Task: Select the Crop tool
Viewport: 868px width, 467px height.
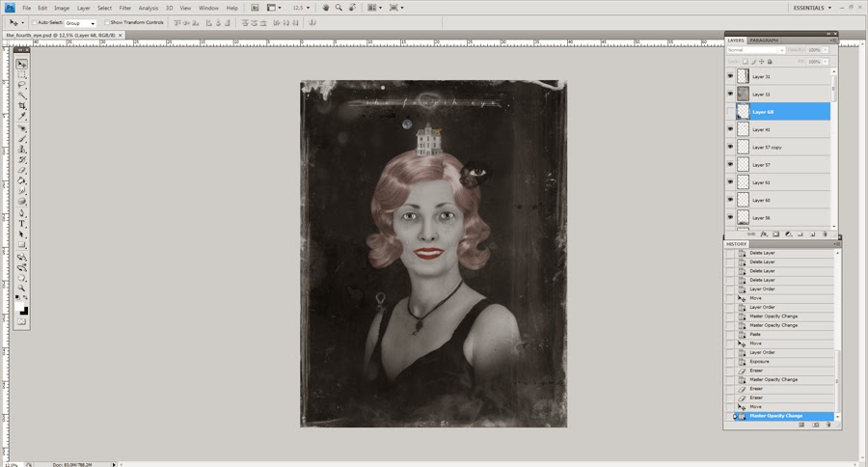Action: [22, 105]
